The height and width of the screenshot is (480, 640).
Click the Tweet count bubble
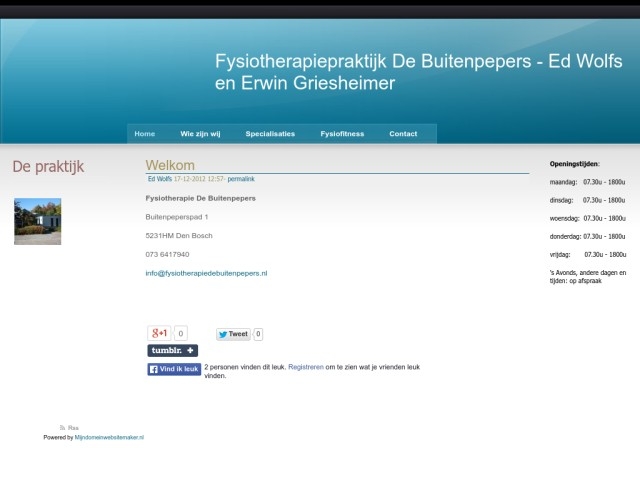[x=258, y=334]
